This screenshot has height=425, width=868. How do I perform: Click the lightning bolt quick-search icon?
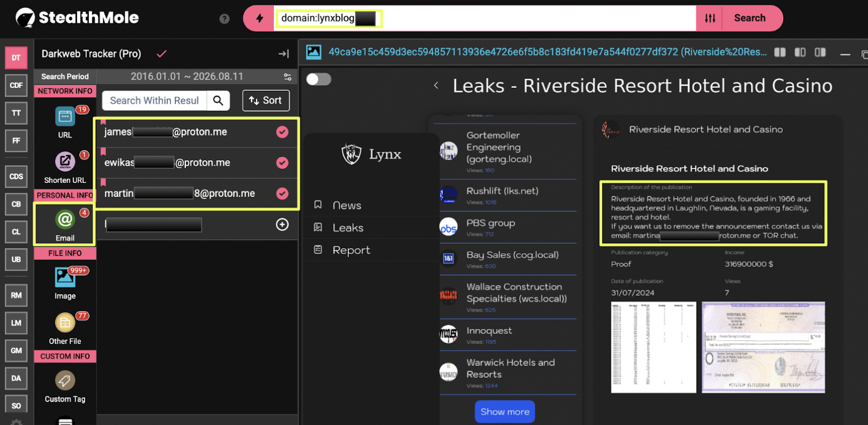tap(259, 18)
